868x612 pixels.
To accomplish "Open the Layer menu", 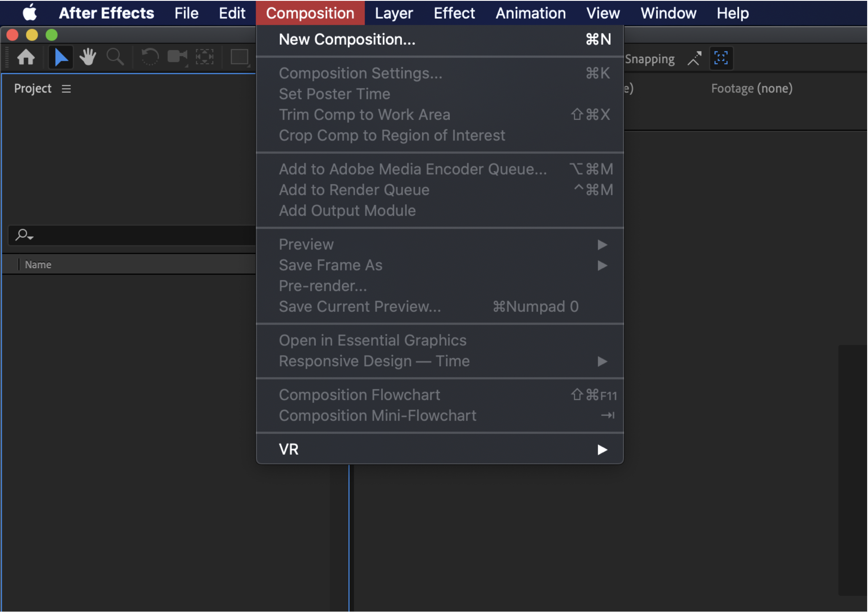I will [x=394, y=13].
